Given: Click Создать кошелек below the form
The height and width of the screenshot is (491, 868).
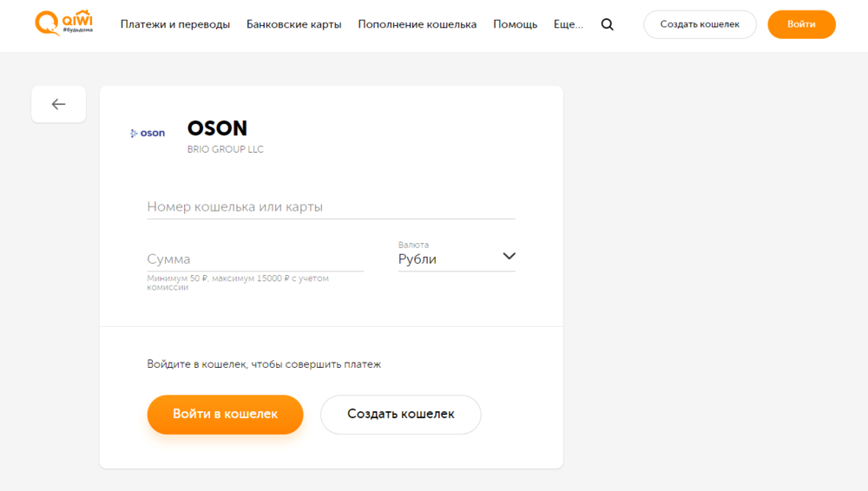Looking at the screenshot, I should click(x=400, y=414).
